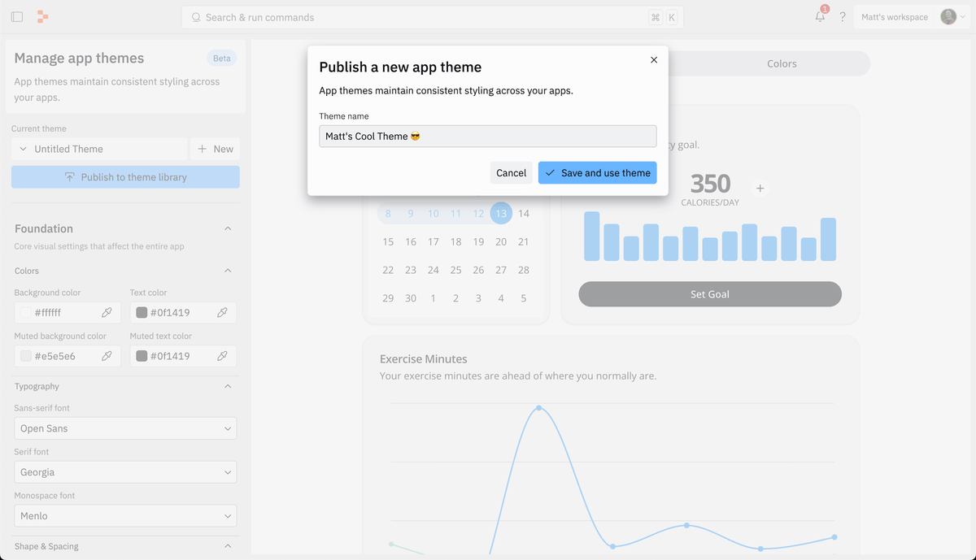Open the help question mark icon
This screenshot has height=560, width=976.
tap(843, 17)
